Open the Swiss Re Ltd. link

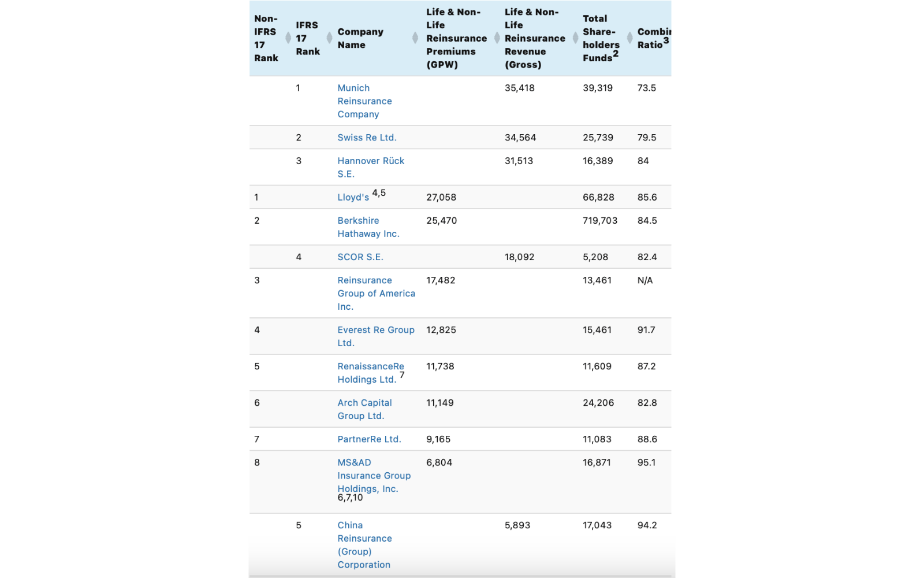click(x=367, y=138)
